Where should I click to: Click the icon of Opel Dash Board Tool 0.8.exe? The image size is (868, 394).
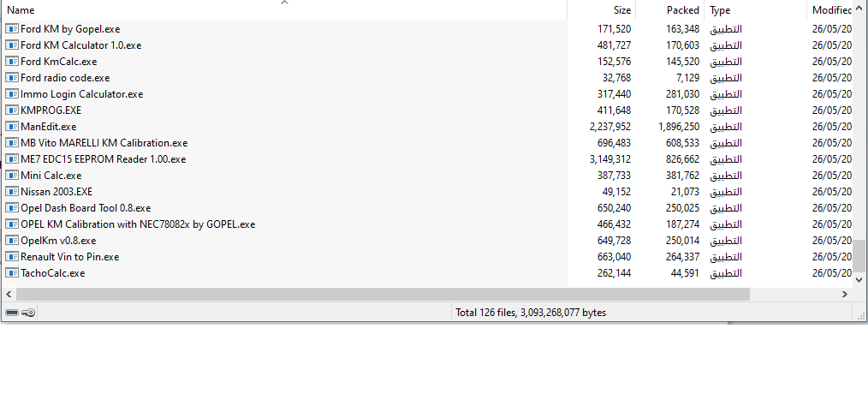(12, 208)
